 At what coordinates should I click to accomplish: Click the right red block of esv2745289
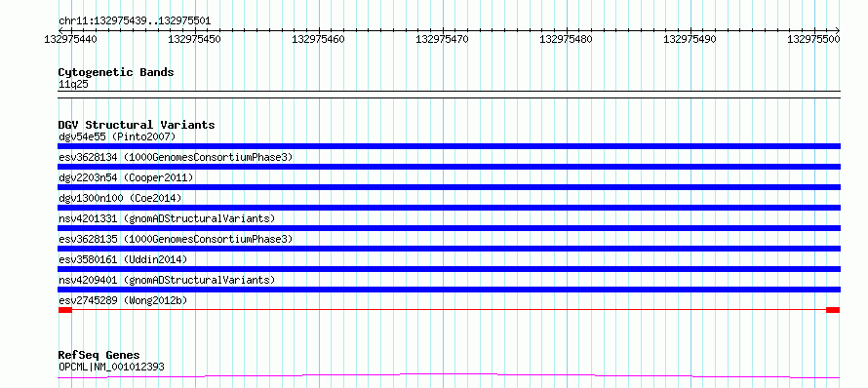833,310
